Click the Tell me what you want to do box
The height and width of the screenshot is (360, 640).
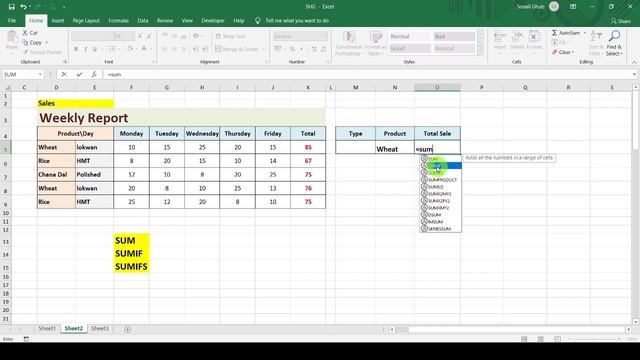pyautogui.click(x=297, y=20)
